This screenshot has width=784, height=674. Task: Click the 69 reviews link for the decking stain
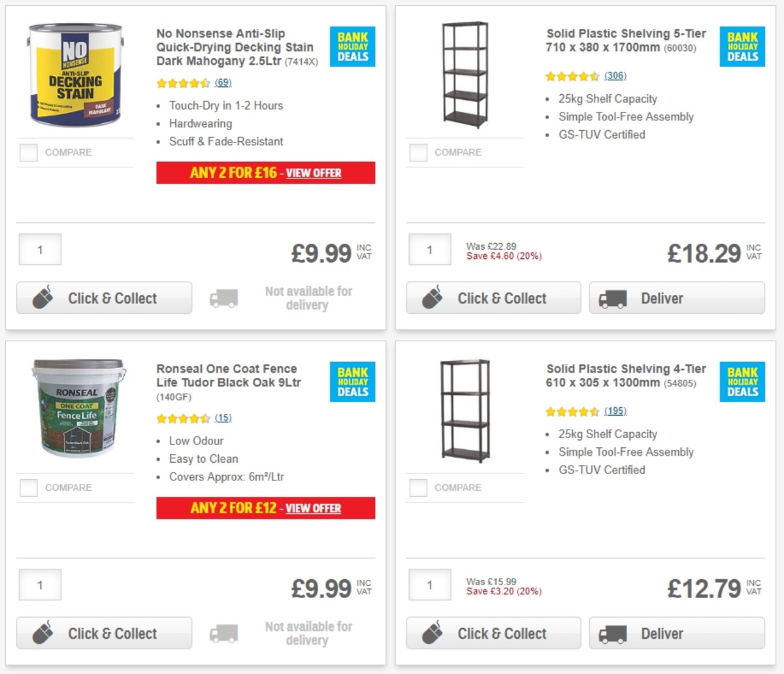click(x=221, y=82)
